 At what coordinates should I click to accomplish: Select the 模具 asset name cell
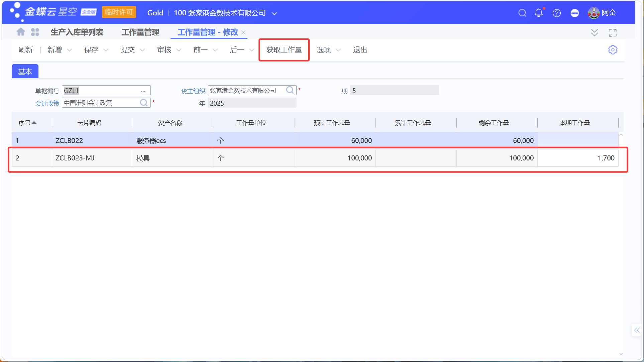(173, 158)
